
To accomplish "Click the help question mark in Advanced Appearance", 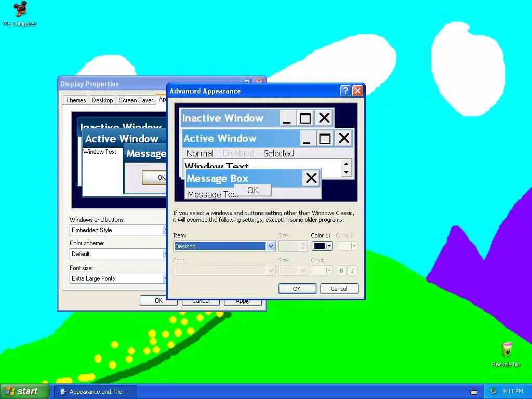I will click(345, 90).
